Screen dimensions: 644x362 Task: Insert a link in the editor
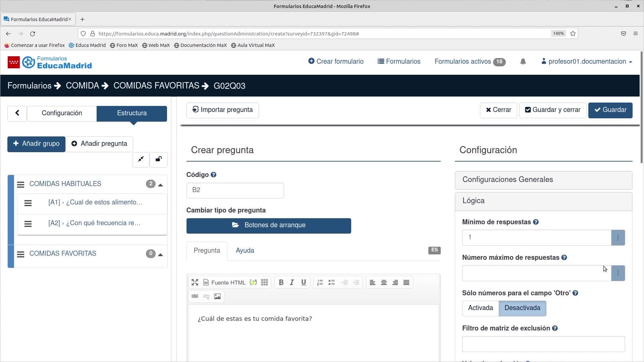[x=195, y=296]
